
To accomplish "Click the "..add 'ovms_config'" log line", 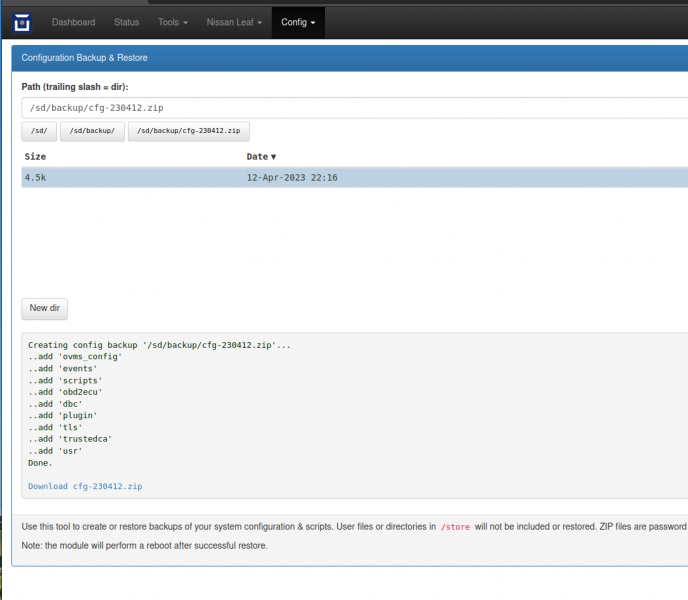I will [75, 357].
